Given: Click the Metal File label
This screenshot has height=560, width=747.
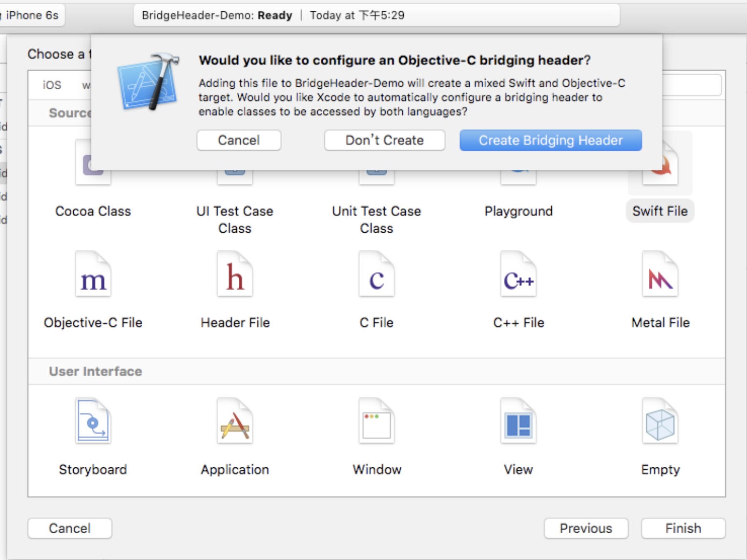Looking at the screenshot, I should click(x=660, y=322).
